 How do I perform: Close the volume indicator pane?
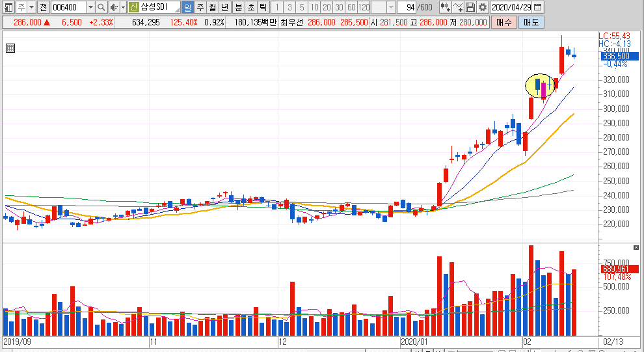coord(636,247)
